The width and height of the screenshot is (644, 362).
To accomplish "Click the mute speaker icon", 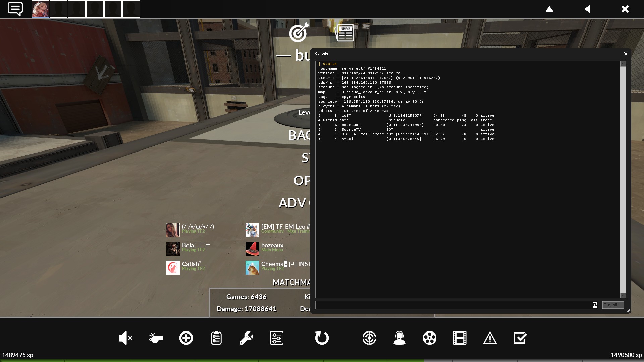I will [126, 338].
